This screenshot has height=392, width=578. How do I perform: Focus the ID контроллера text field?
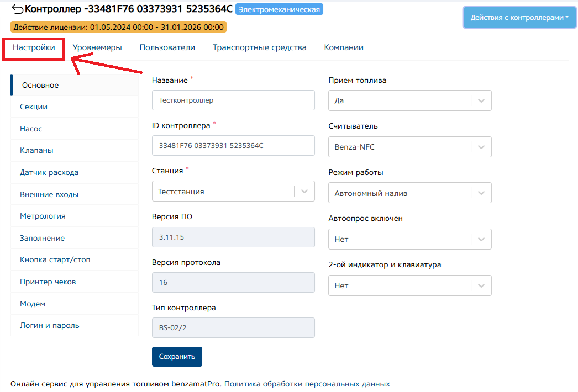[233, 146]
